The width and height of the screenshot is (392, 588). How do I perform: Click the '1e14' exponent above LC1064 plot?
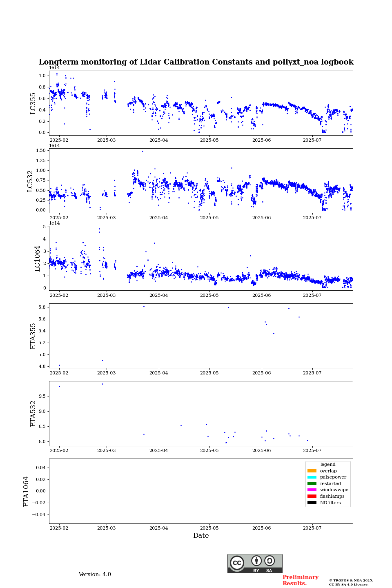point(54,223)
